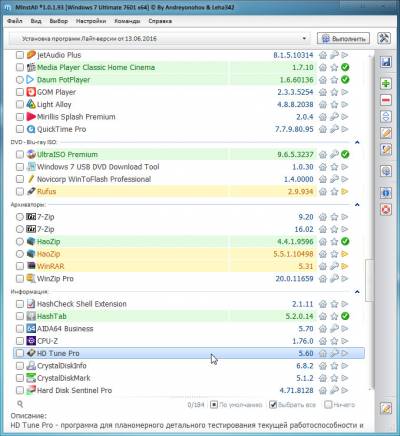Screen dimensions: 400x436
Task: Click the tools icon next to Выполнить
Action: coord(384,38)
